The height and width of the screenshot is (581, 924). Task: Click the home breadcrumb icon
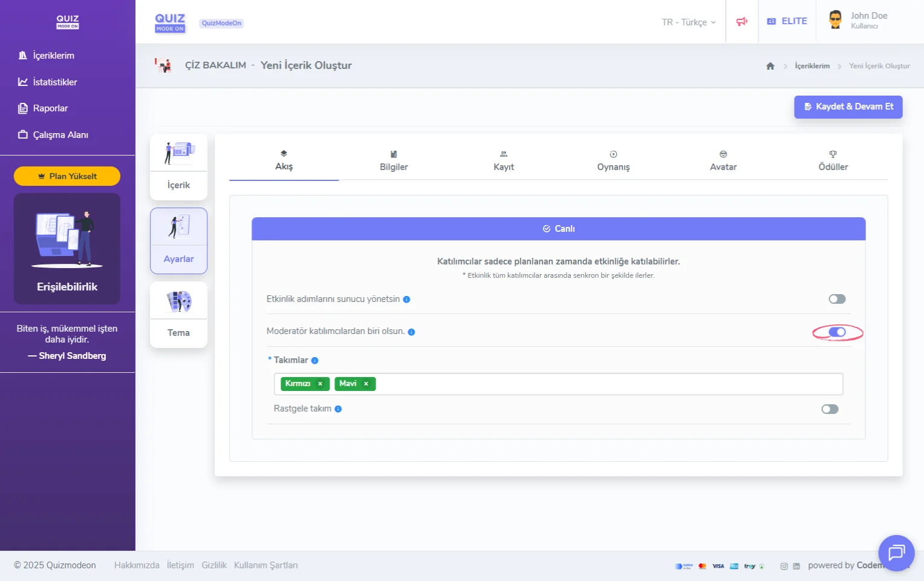point(770,66)
